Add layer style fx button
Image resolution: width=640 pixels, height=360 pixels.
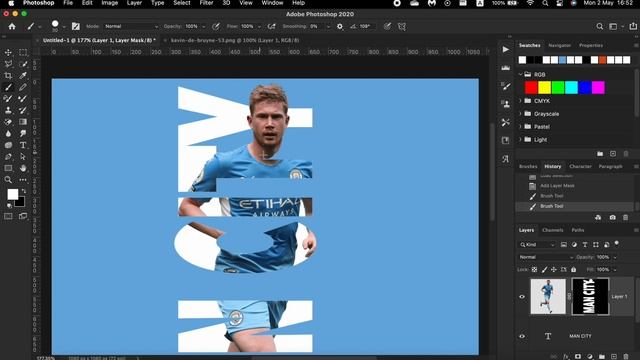pyautogui.click(x=566, y=356)
